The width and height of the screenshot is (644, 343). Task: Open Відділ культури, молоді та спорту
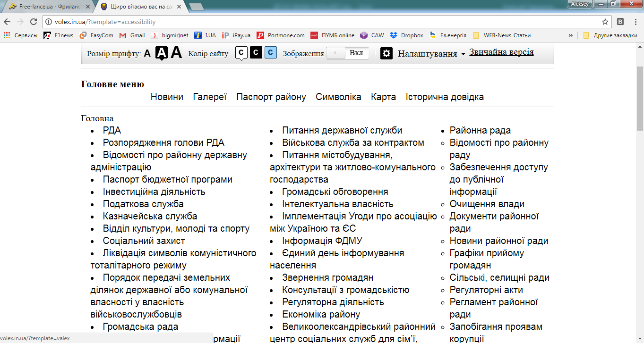coord(176,228)
